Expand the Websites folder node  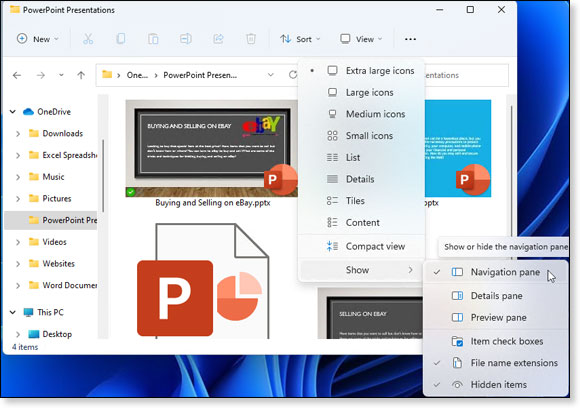coord(18,264)
